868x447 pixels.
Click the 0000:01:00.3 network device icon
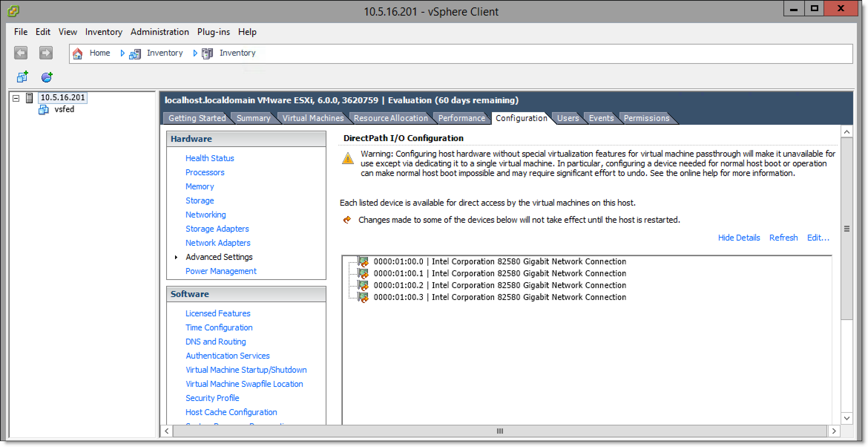[363, 297]
